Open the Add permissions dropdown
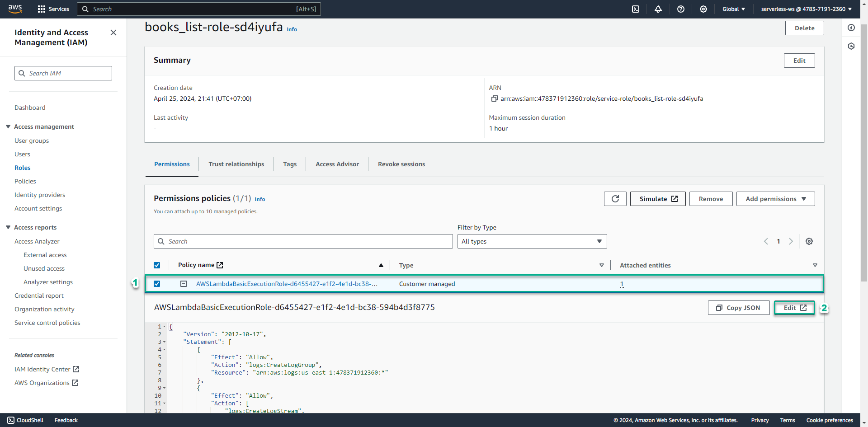 [776, 199]
